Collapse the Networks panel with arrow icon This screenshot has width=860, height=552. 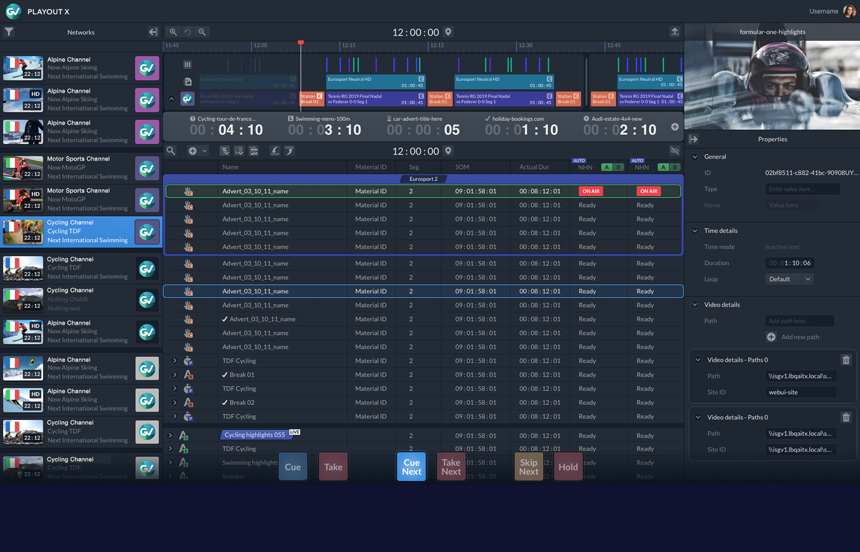pyautogui.click(x=153, y=32)
